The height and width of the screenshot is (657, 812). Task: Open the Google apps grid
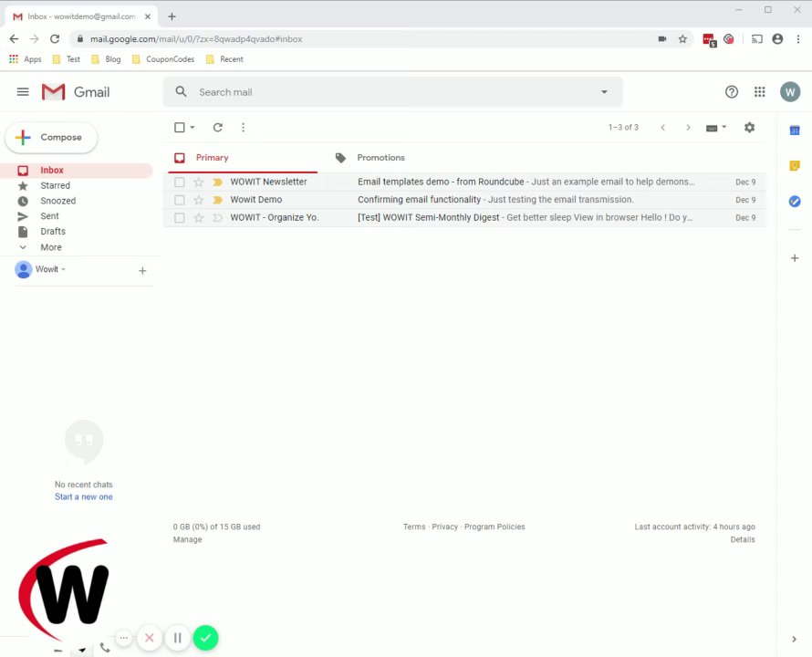coord(759,92)
